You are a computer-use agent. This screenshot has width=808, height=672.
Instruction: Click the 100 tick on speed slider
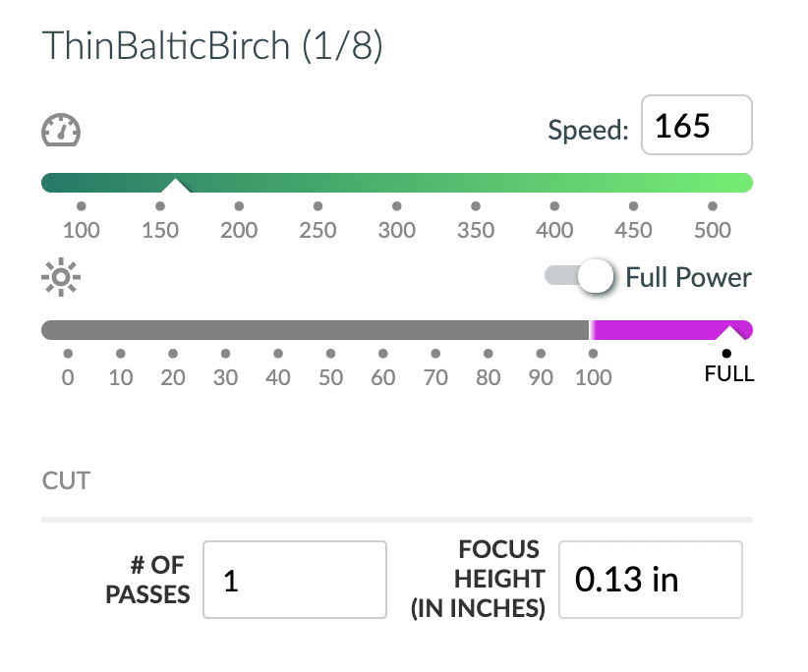coord(82,206)
